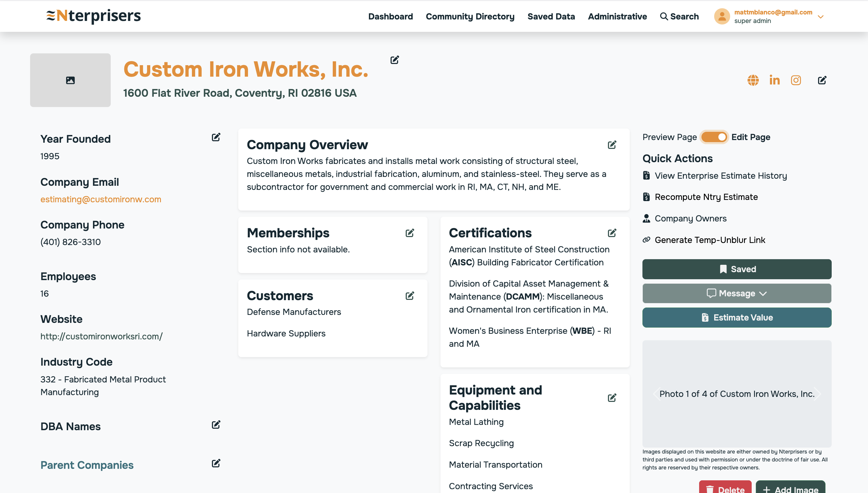This screenshot has height=493, width=868.
Task: Click the company logo placeholder image
Action: coord(70,80)
